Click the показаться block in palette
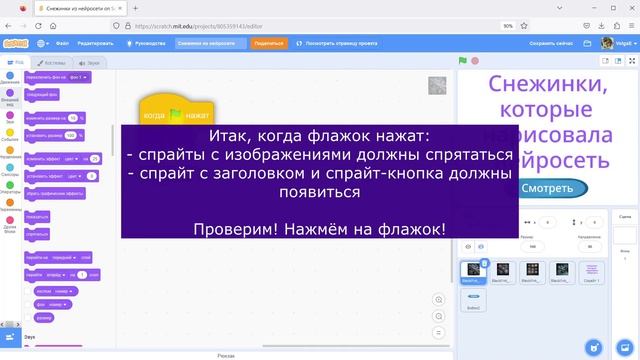The width and height of the screenshot is (640, 360). tap(37, 217)
